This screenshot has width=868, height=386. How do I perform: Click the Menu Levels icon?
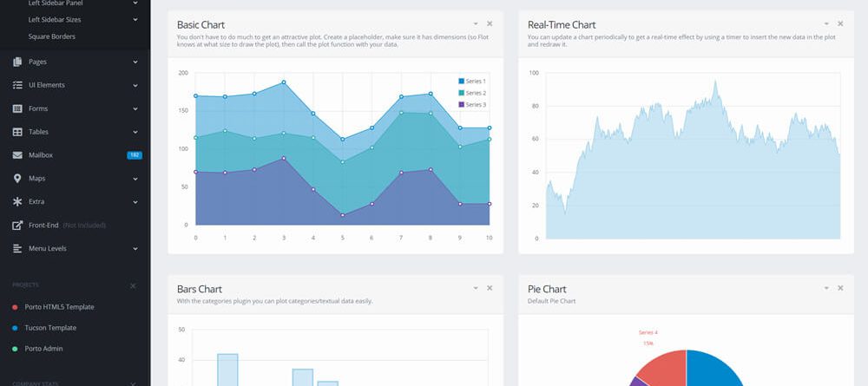[x=18, y=249]
